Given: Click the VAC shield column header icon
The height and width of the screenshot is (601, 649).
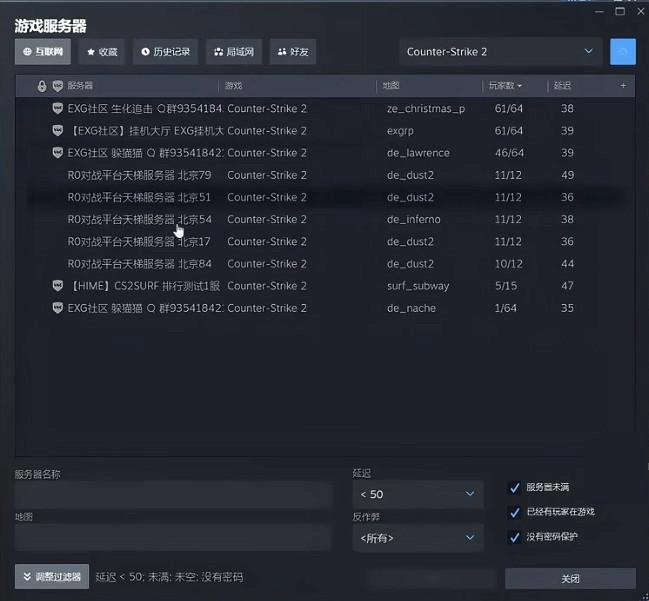Looking at the screenshot, I should [58, 86].
